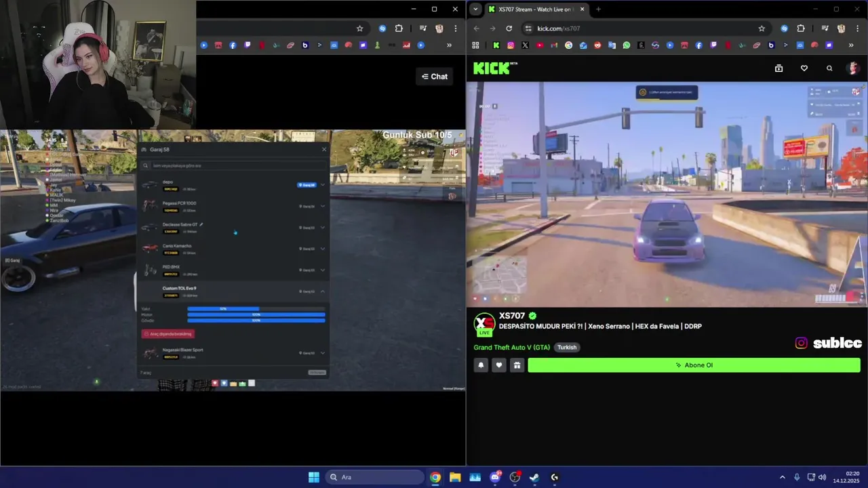The height and width of the screenshot is (488, 868).
Task: Open a new tab in right browser
Action: pos(598,9)
